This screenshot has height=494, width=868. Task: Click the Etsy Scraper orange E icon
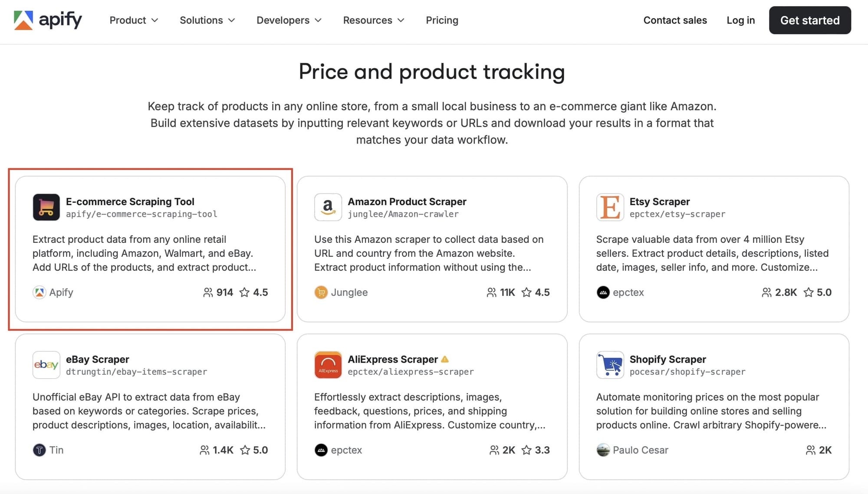(610, 207)
